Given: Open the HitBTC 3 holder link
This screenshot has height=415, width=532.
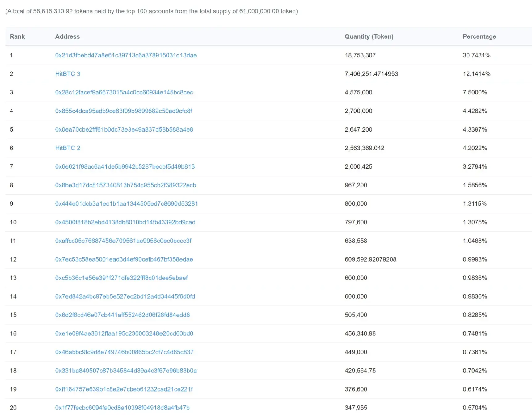Looking at the screenshot, I should [68, 74].
